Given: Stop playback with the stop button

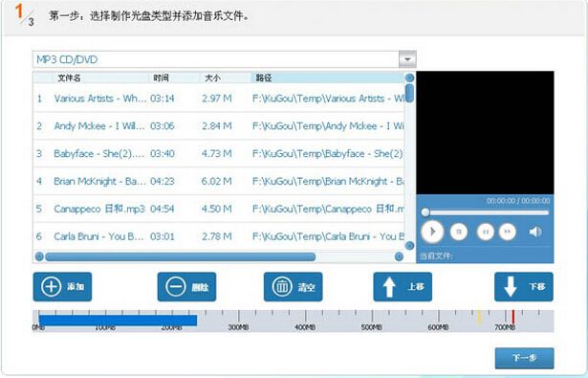Looking at the screenshot, I should 459,232.
